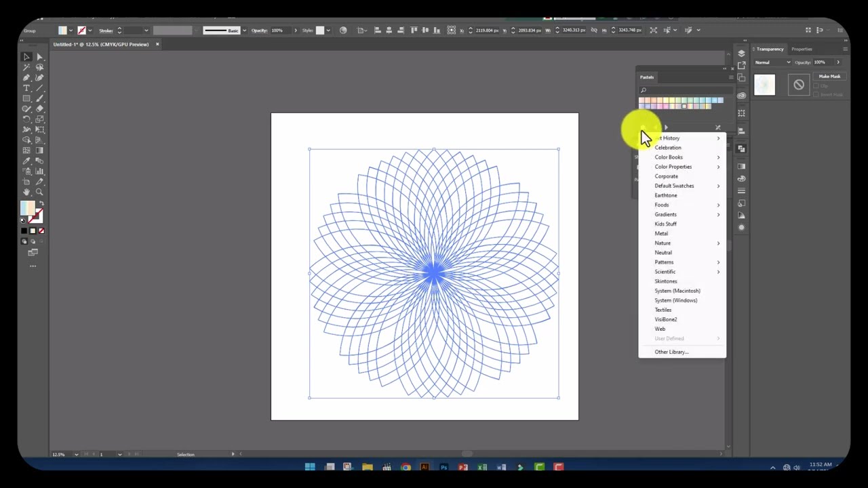Viewport: 868px width, 488px height.
Task: Activate the Type tool
Action: click(26, 88)
